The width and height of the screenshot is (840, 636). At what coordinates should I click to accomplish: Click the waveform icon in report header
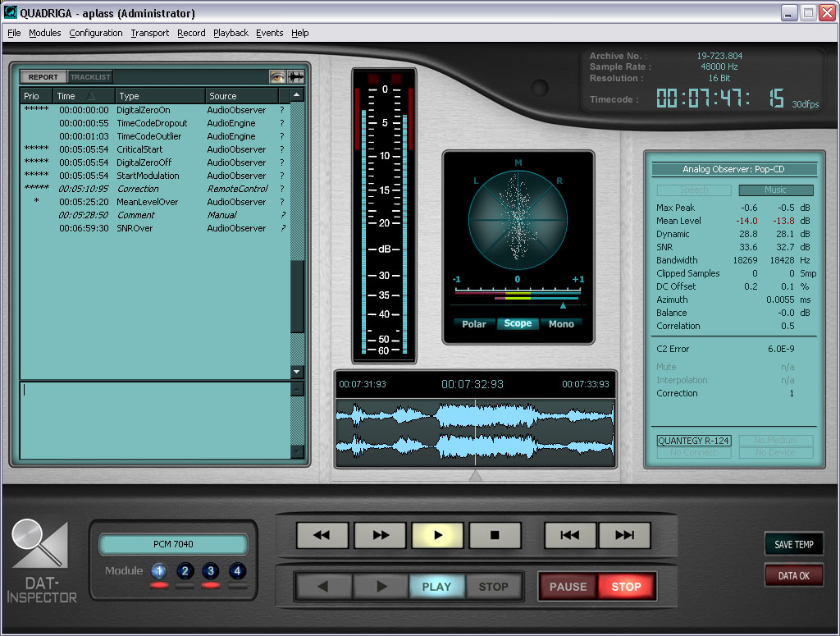point(295,76)
